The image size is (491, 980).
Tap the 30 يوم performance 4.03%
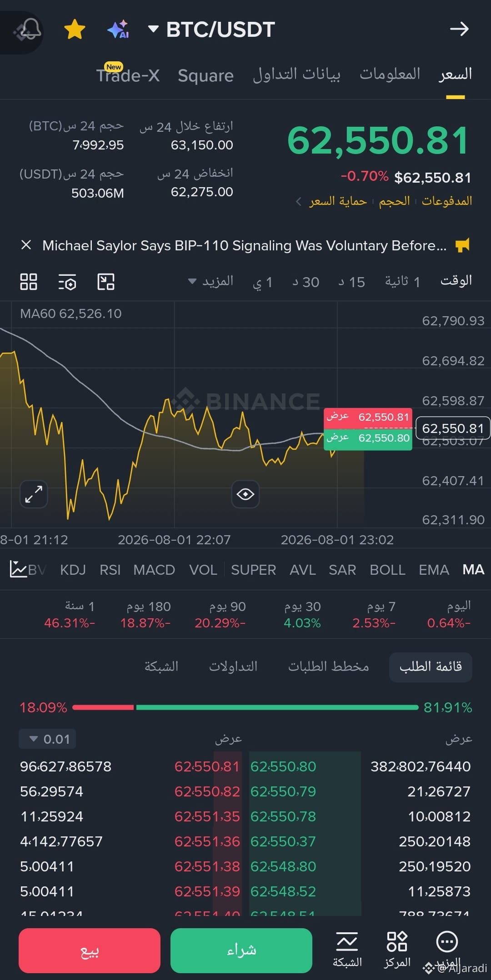click(302, 614)
